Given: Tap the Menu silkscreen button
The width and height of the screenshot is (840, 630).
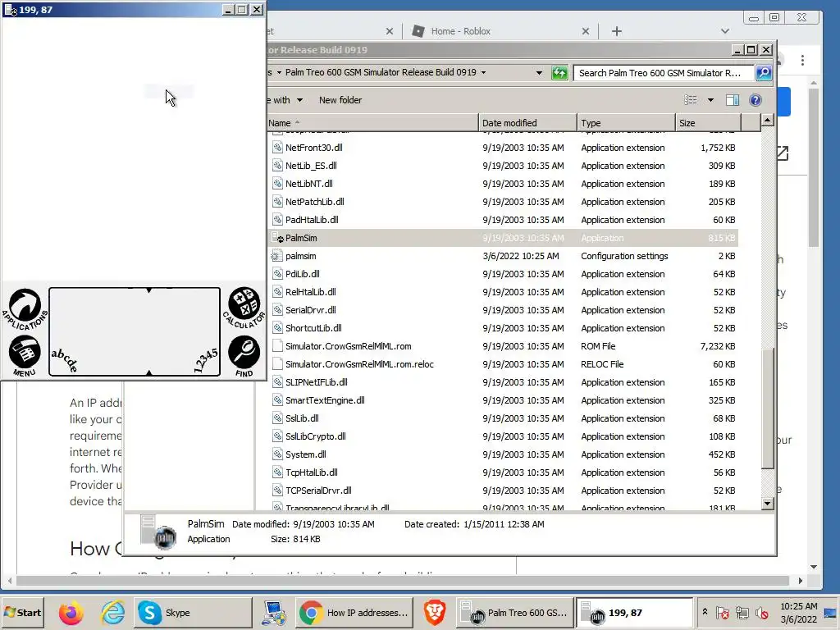Looking at the screenshot, I should click(25, 356).
